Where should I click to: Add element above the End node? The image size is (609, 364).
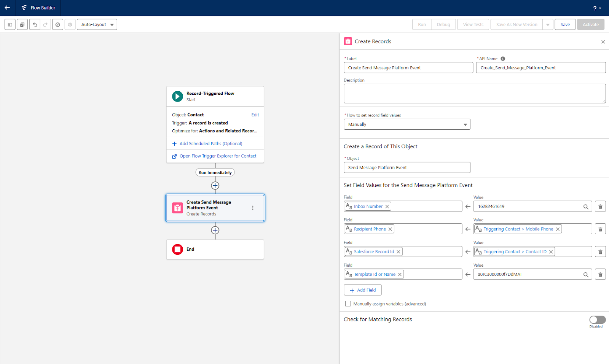tap(215, 230)
